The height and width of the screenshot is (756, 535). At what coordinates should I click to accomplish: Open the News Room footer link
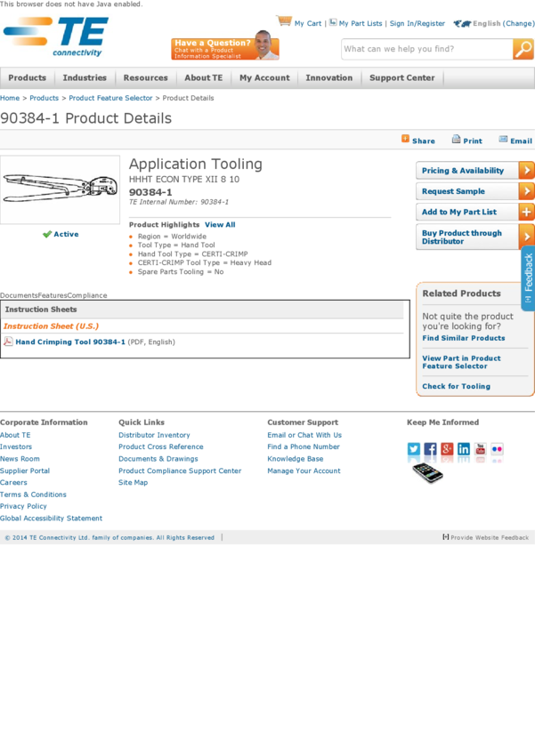(x=20, y=459)
